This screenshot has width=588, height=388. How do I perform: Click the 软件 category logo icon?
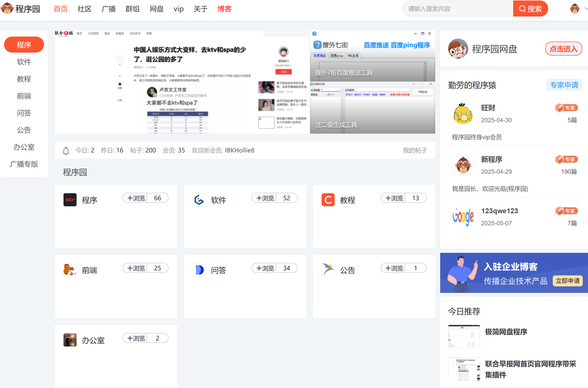(199, 200)
